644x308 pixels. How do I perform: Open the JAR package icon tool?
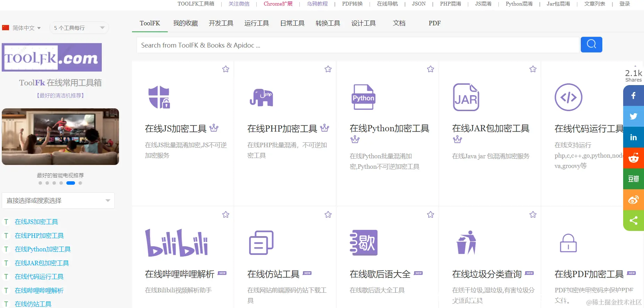click(466, 97)
